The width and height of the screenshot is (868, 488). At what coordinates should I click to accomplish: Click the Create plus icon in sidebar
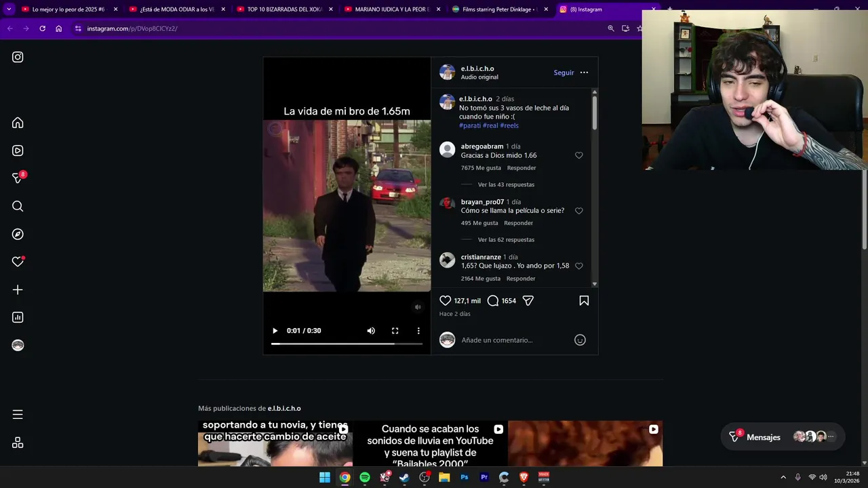pyautogui.click(x=18, y=289)
